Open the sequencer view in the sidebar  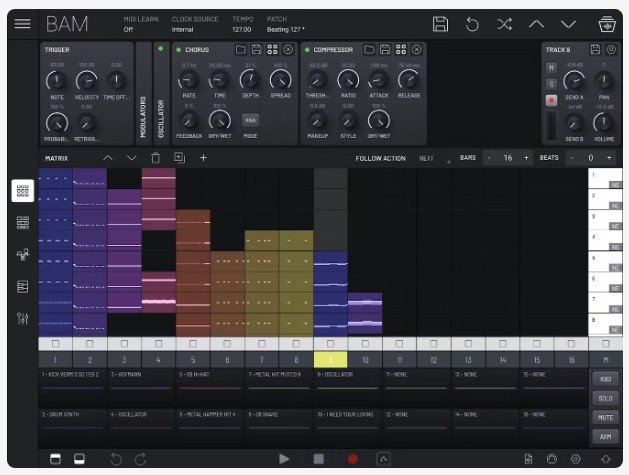(23, 223)
